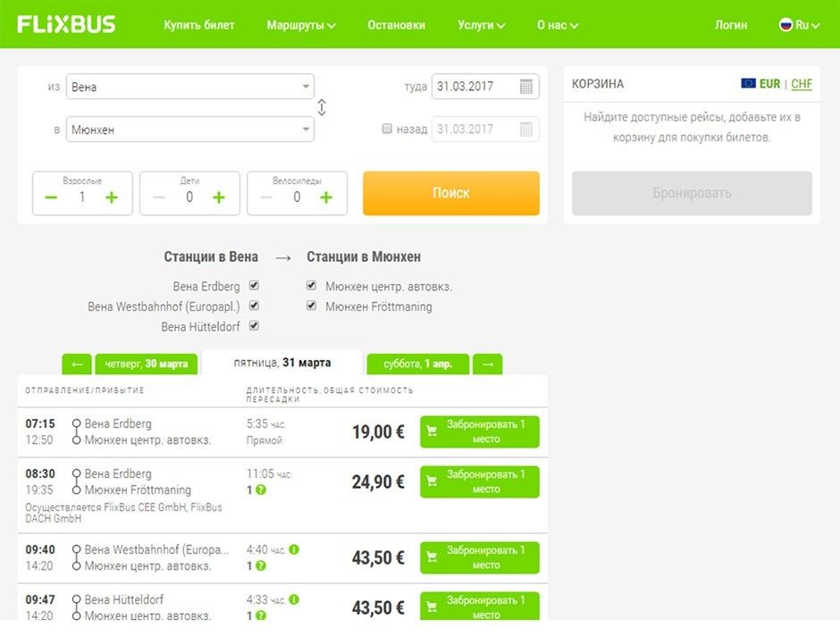Click the orange Поиск button

tap(451, 193)
